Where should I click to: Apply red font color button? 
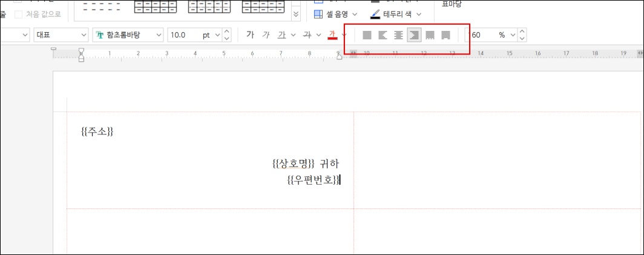pos(332,35)
